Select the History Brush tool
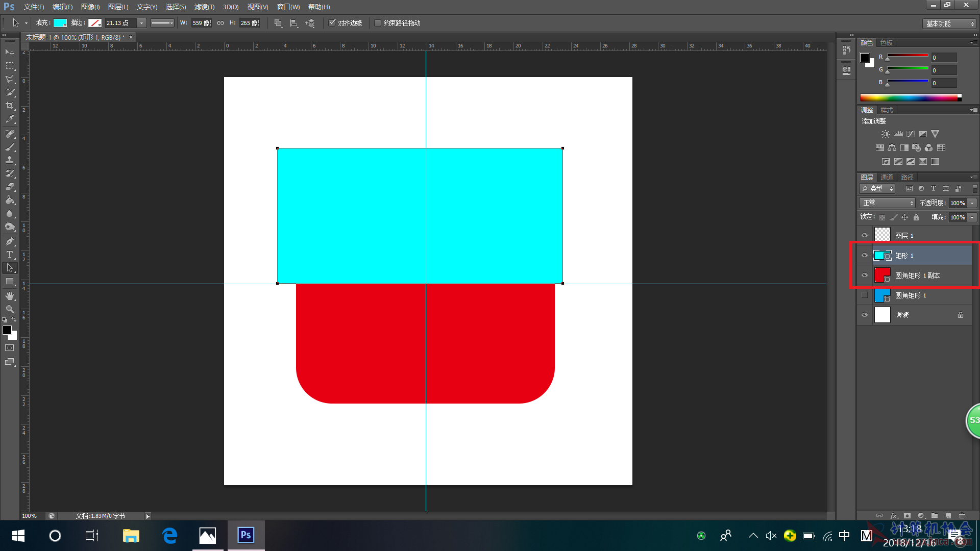This screenshot has height=551, width=980. click(x=10, y=173)
